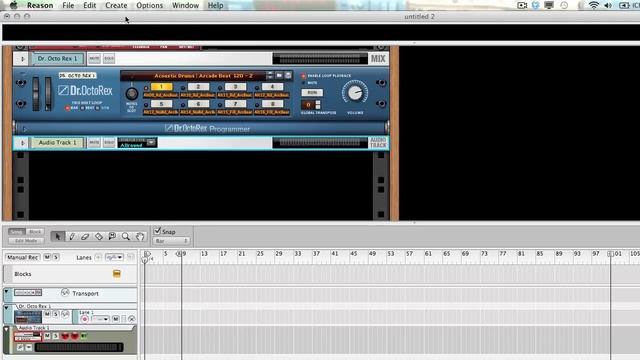Click the automation icon on Dr. Octo Rex 1 track

(65, 314)
